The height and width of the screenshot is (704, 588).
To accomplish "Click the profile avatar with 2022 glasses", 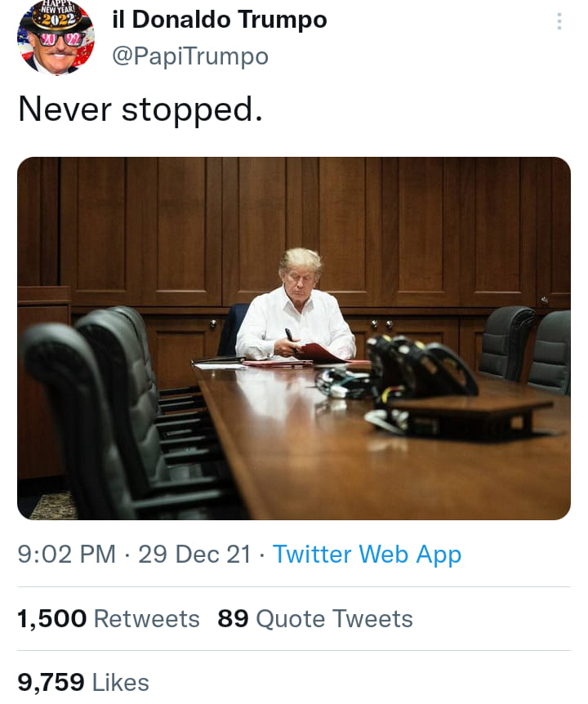I will point(56,38).
